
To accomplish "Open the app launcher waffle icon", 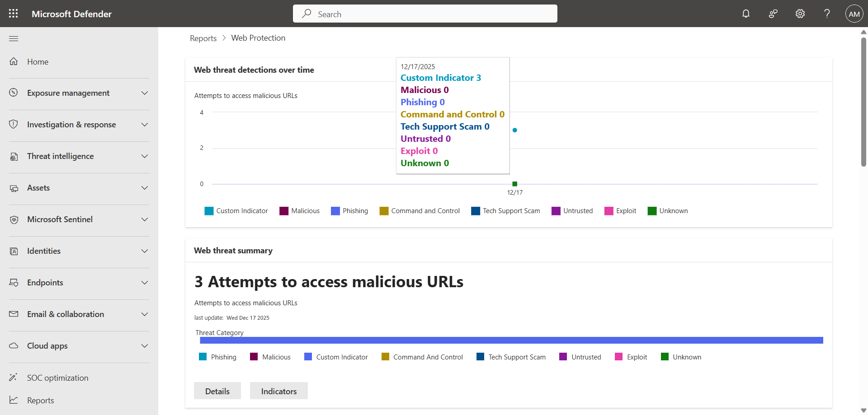I will (x=14, y=14).
